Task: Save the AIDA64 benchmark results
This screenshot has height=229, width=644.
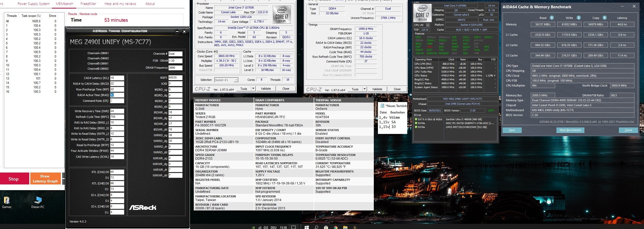Action: point(512,130)
